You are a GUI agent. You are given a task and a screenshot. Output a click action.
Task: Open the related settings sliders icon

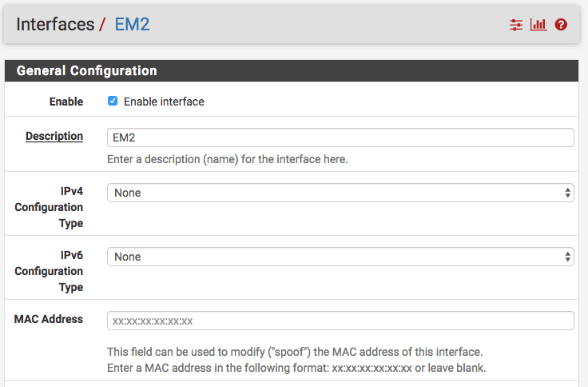click(516, 25)
